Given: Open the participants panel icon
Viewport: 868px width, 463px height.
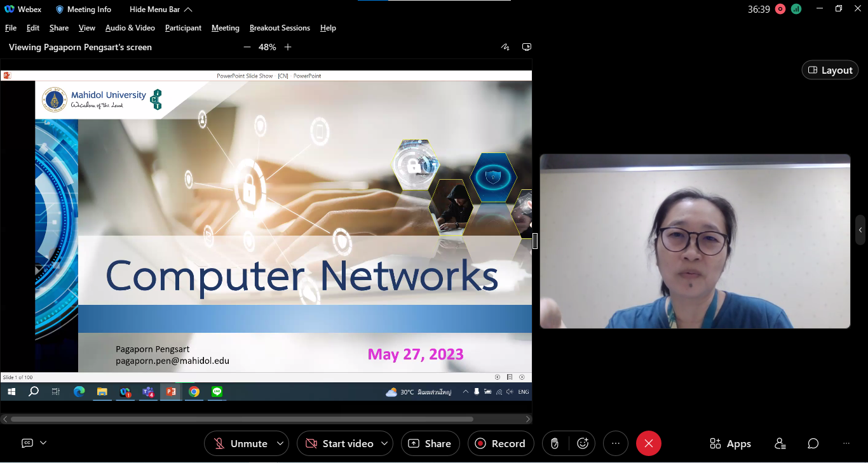Looking at the screenshot, I should click(780, 443).
